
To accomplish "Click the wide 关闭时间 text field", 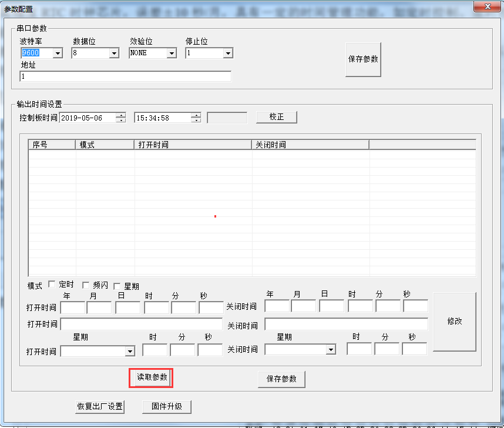I will tap(346, 324).
